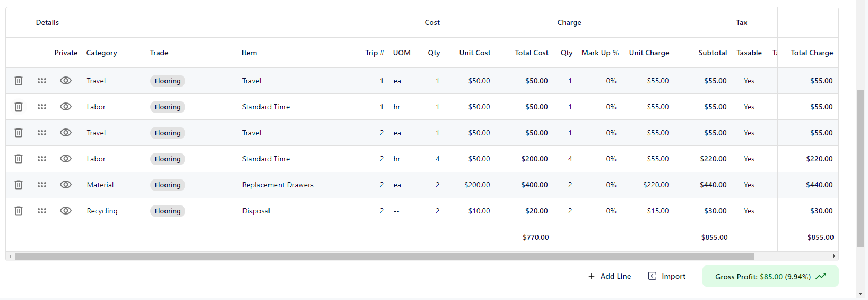Open Flooring trade tag on Material row
The width and height of the screenshot is (868, 300).
[168, 185]
